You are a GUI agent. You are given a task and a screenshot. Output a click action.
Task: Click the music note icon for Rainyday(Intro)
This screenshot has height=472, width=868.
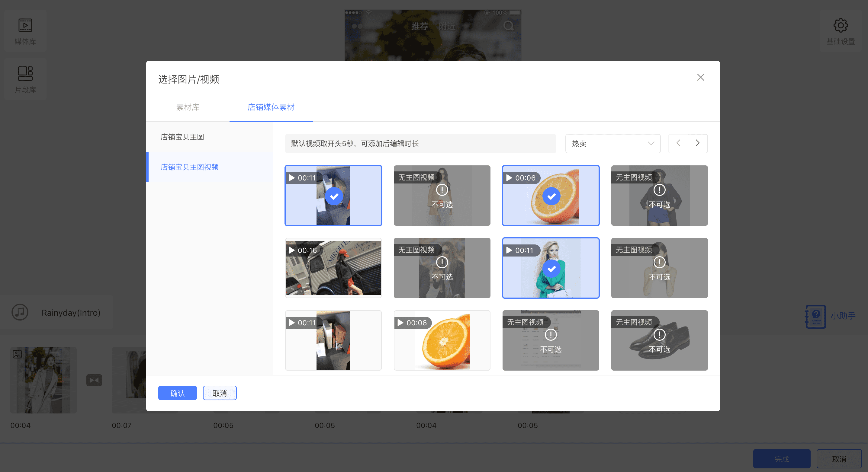[20, 312]
